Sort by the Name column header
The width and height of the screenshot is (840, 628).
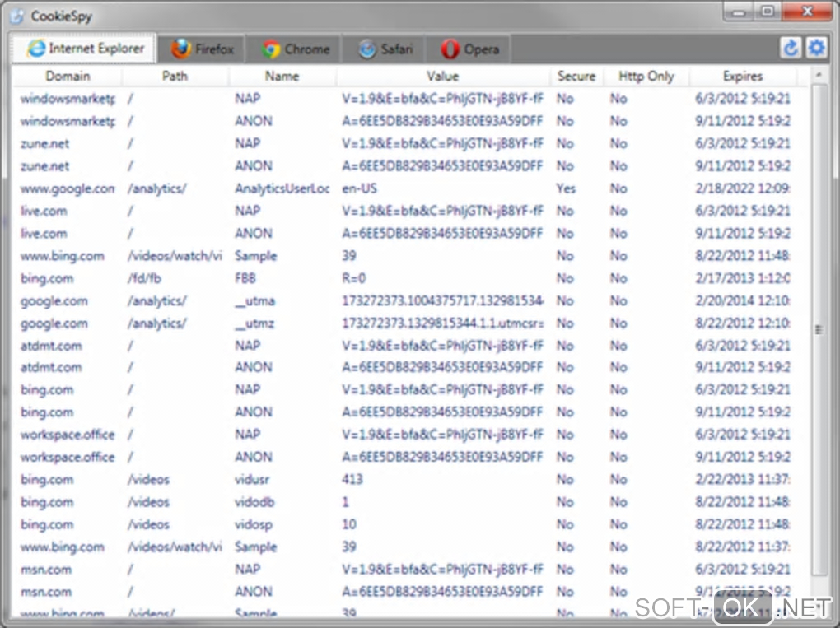click(x=282, y=76)
